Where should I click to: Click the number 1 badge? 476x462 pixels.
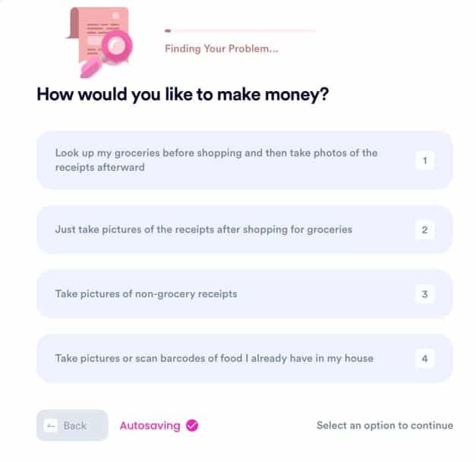424,161
